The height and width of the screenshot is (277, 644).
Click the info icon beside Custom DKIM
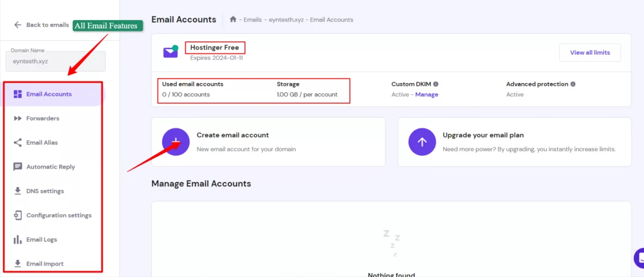point(436,84)
